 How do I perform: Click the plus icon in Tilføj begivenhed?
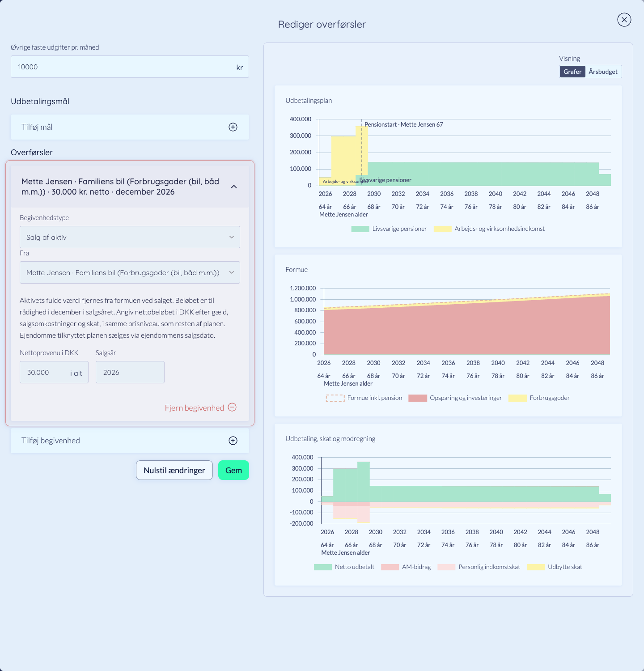point(233,441)
